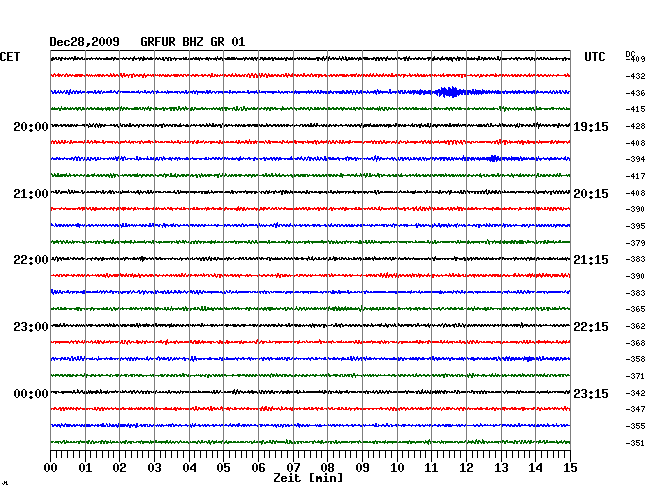The width and height of the screenshot is (650, 494).
Task: Select DC offset value -351
Action: (635, 443)
